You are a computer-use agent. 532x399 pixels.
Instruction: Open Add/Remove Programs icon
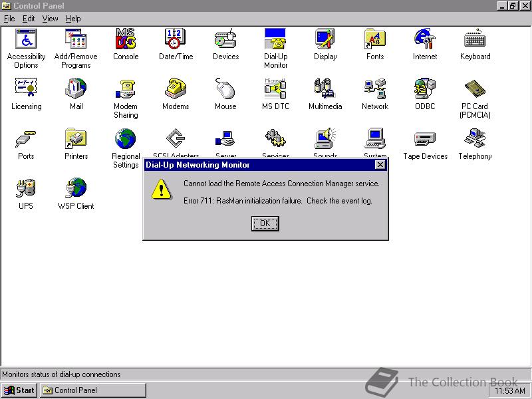point(76,39)
